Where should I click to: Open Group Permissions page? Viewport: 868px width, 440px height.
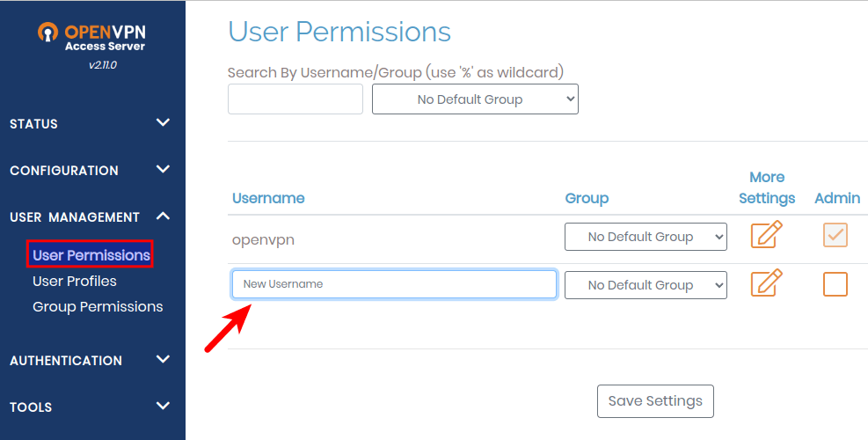coord(98,306)
